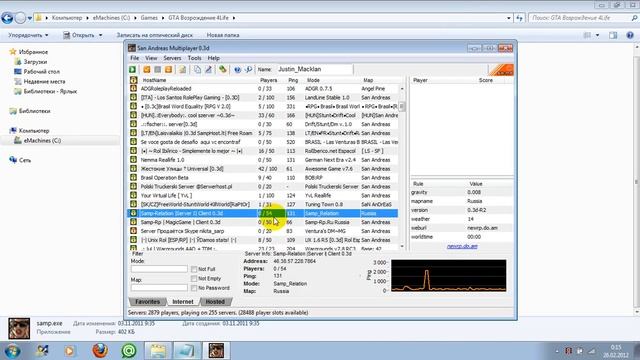Viewport: 640px width, 360px height.
Task: Click lock icon of ADGRoleplayReloaded server row
Action: click(x=133, y=89)
